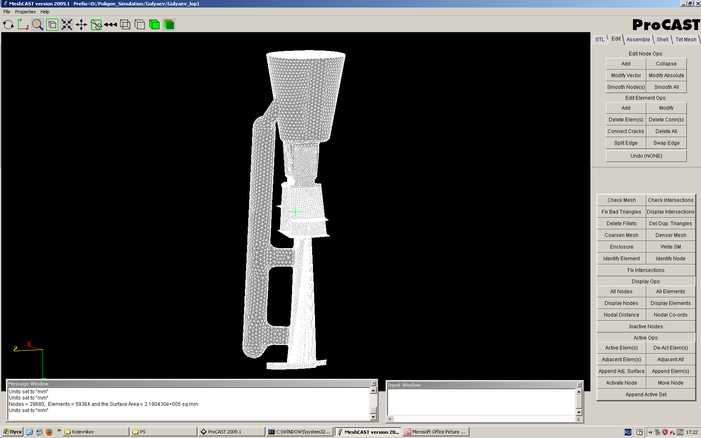The width and height of the screenshot is (701, 438).
Task: Click the Enclosure button
Action: pyautogui.click(x=621, y=247)
